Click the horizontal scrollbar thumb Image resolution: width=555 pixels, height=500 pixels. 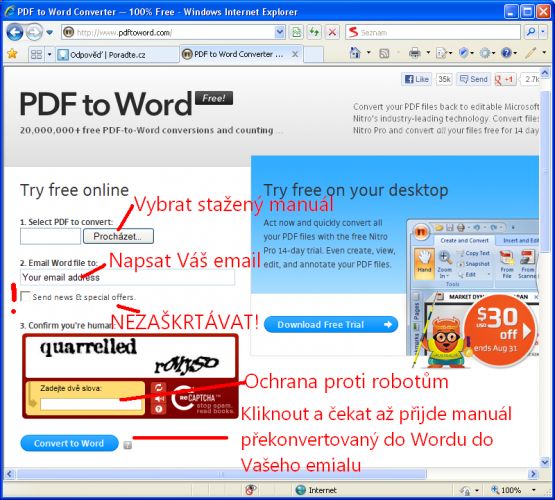[x=222, y=474]
